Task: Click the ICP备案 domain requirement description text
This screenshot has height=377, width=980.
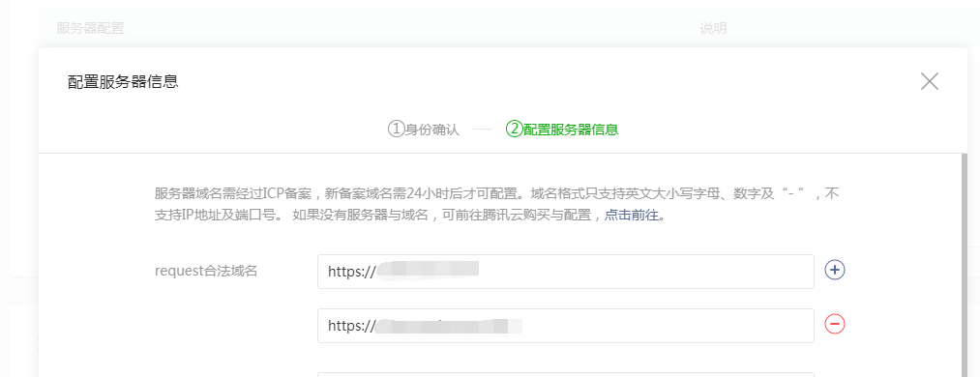Action: 497,204
